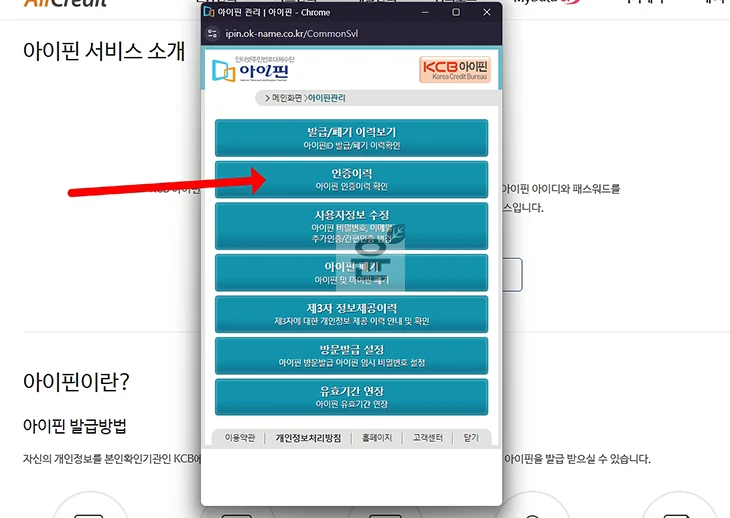Maximize the 아이핀 관리 popup window

[x=456, y=12]
